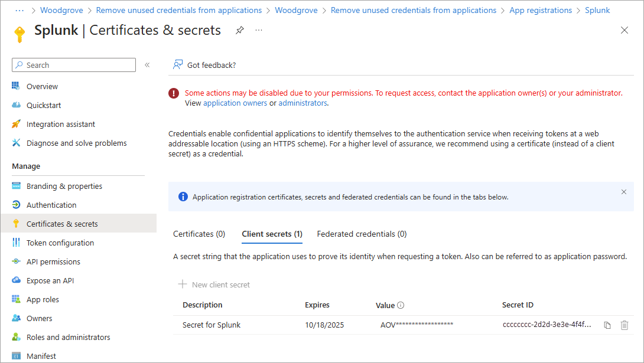Open the blade's more options ellipsis
Image resolution: width=644 pixels, height=363 pixels.
pyautogui.click(x=259, y=31)
